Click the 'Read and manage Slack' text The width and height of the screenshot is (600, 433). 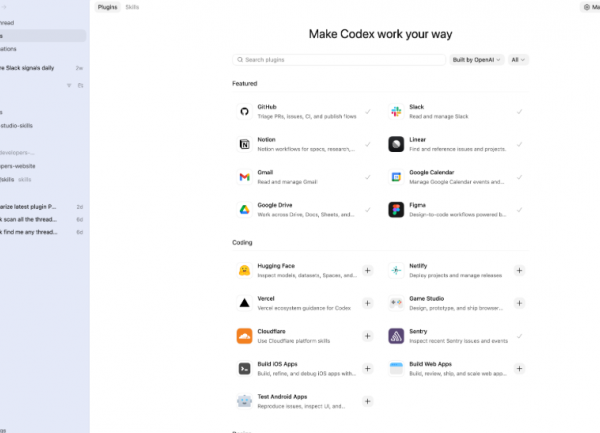click(x=439, y=116)
